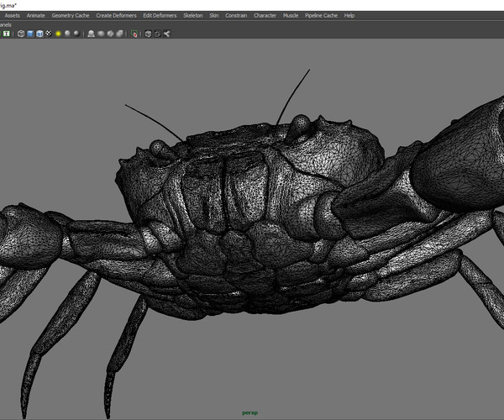Open the Geometry Cache menu

[71, 15]
